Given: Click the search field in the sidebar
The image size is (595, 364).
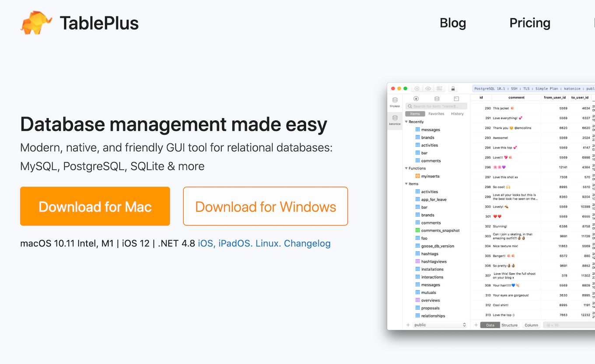Looking at the screenshot, I should tap(436, 106).
